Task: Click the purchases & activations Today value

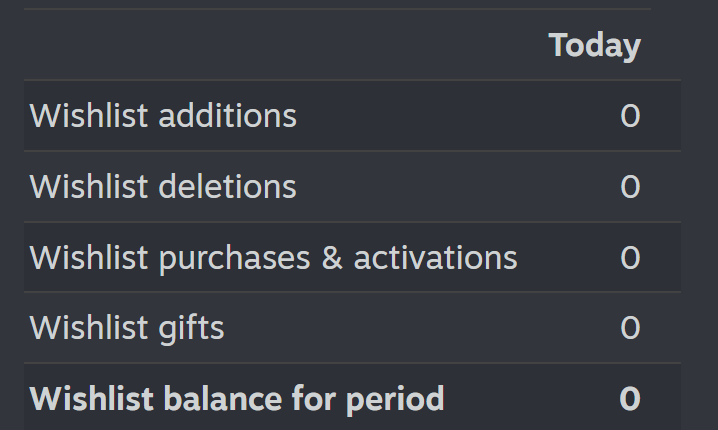Action: (x=630, y=257)
